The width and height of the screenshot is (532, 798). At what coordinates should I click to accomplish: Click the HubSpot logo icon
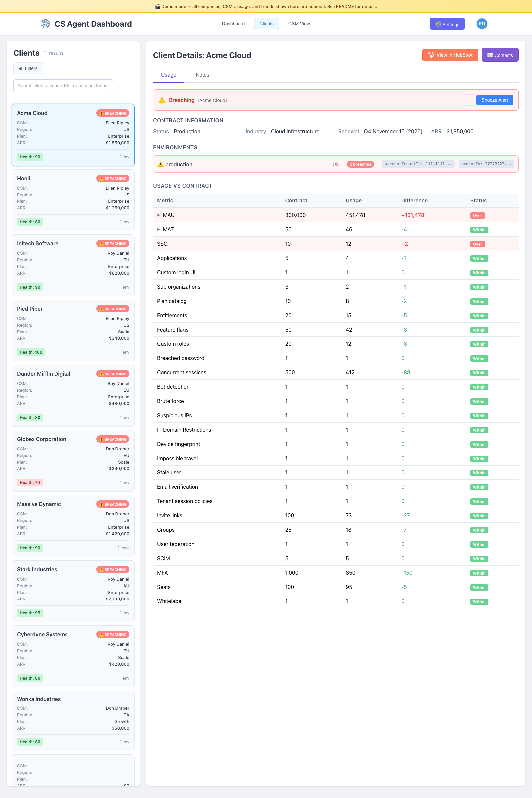point(431,55)
